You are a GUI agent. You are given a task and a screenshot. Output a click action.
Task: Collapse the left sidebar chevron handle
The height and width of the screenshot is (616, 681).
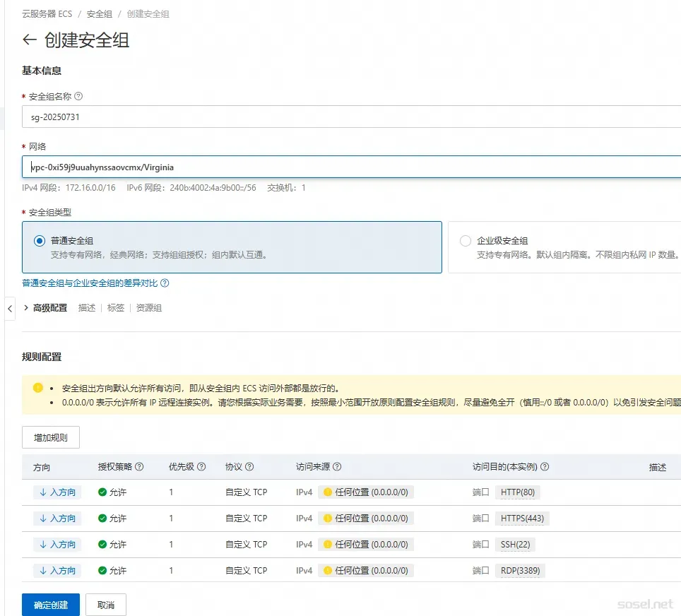[10, 309]
